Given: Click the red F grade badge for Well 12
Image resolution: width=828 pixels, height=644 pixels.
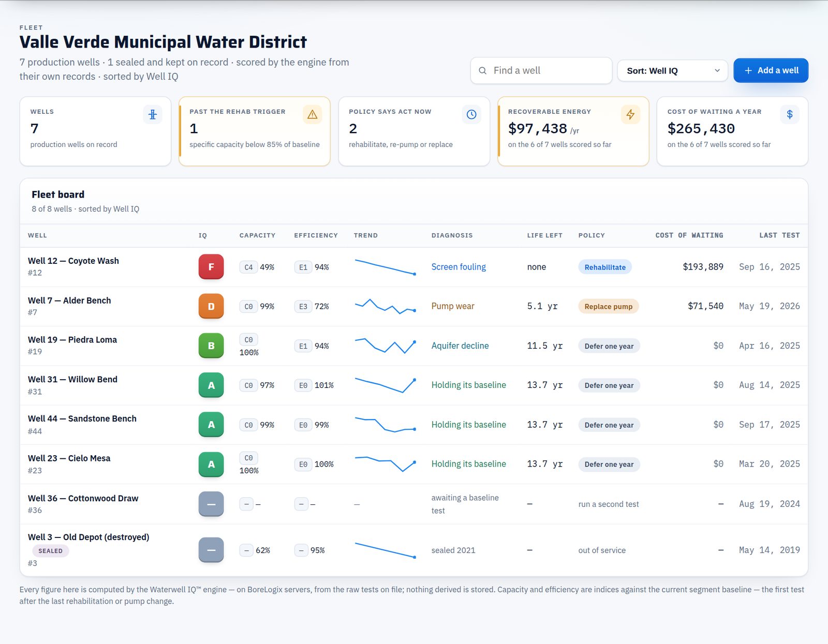Looking at the screenshot, I should 211,267.
